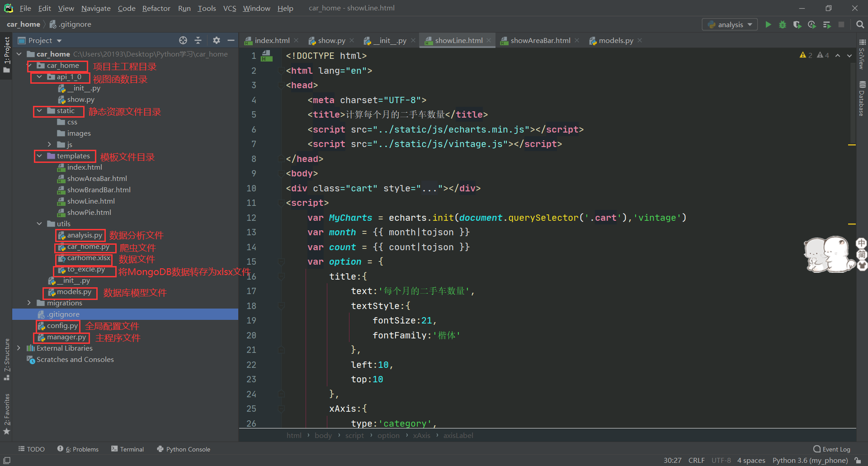Image resolution: width=868 pixels, height=466 pixels.
Task: Open the profiler run icon
Action: (x=812, y=24)
